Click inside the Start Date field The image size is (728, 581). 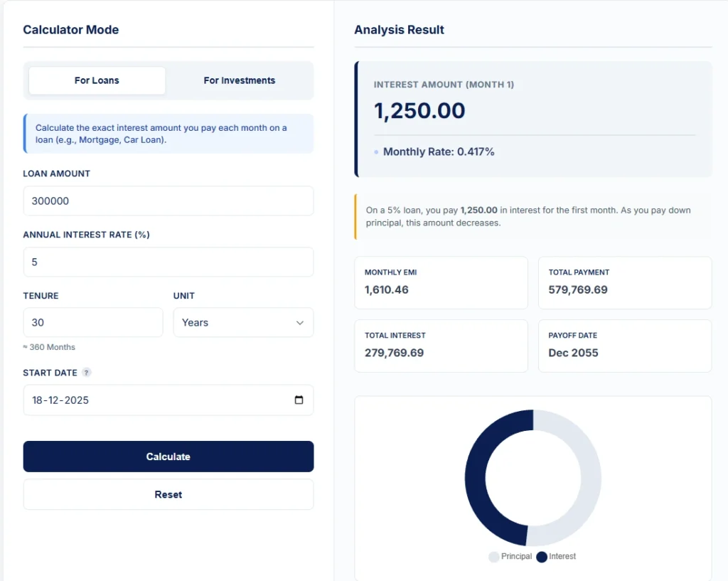142,400
